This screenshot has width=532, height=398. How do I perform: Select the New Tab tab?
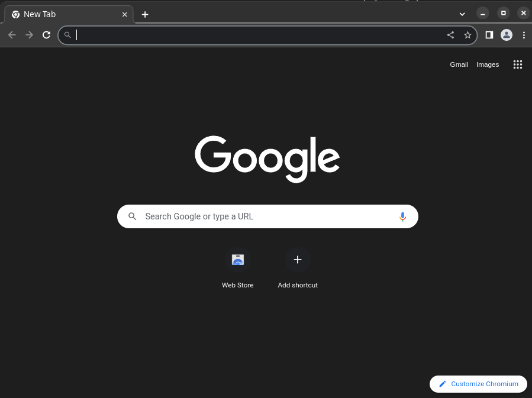coord(69,15)
